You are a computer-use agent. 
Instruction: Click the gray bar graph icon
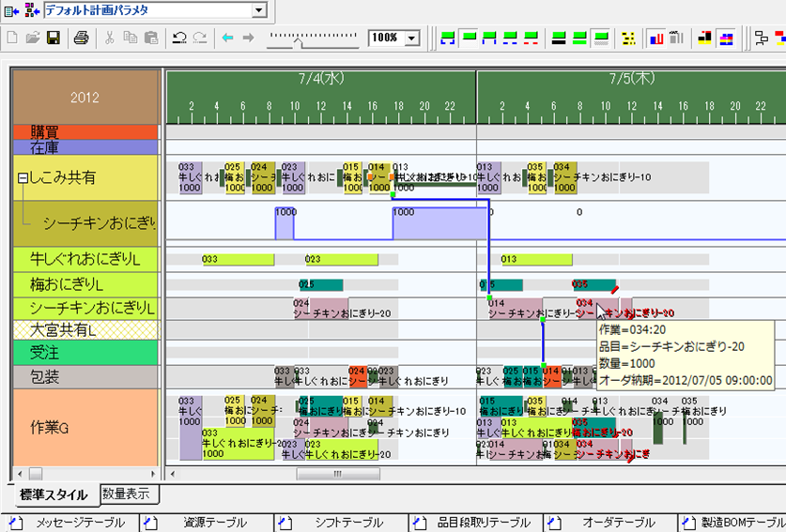click(677, 38)
